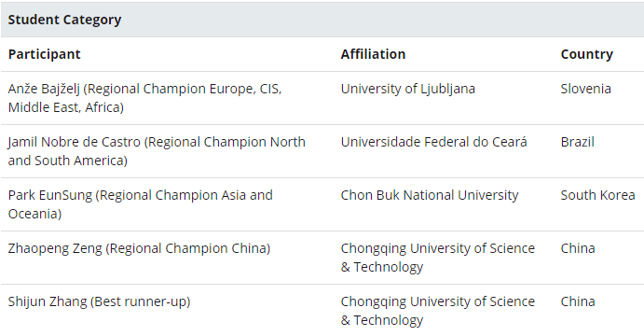Click Chon Buk National University cell

[430, 195]
